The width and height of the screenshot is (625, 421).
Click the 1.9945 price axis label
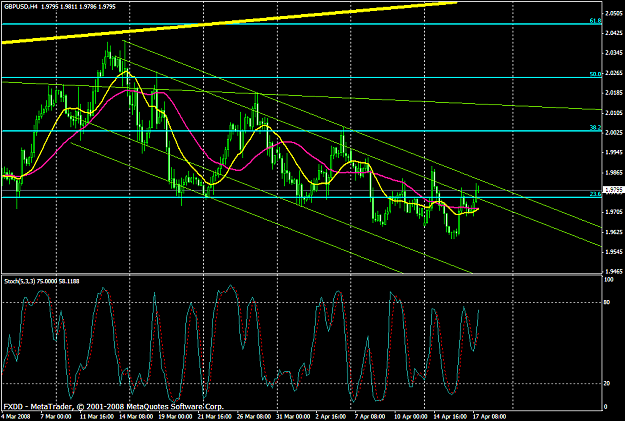pyautogui.click(x=614, y=152)
